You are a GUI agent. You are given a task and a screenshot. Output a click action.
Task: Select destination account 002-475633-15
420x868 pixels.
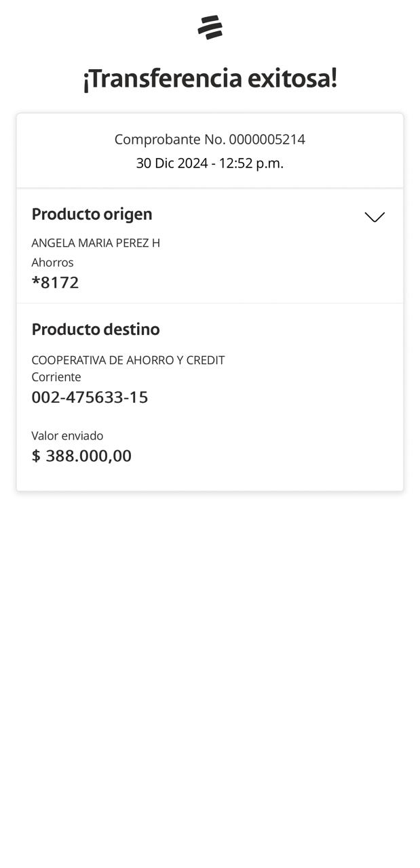click(90, 397)
